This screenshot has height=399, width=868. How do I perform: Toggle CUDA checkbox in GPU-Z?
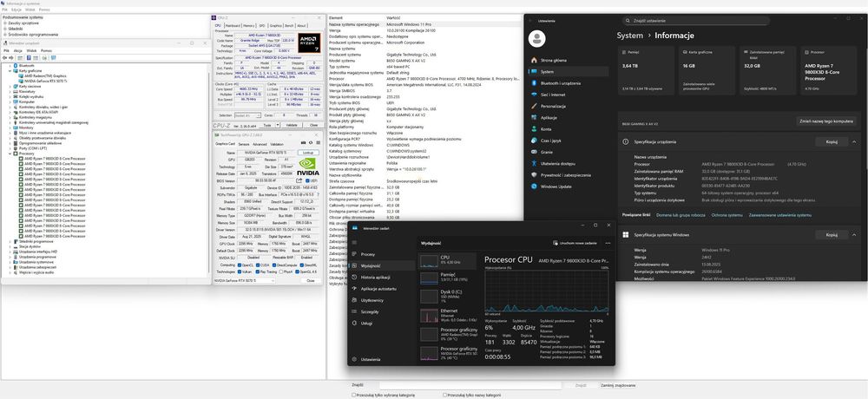pyautogui.click(x=258, y=265)
